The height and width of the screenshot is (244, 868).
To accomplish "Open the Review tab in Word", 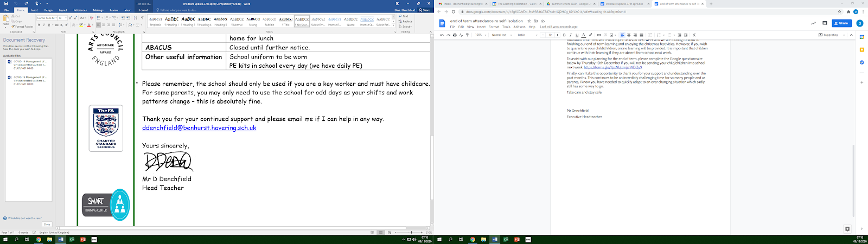I will (x=114, y=10).
